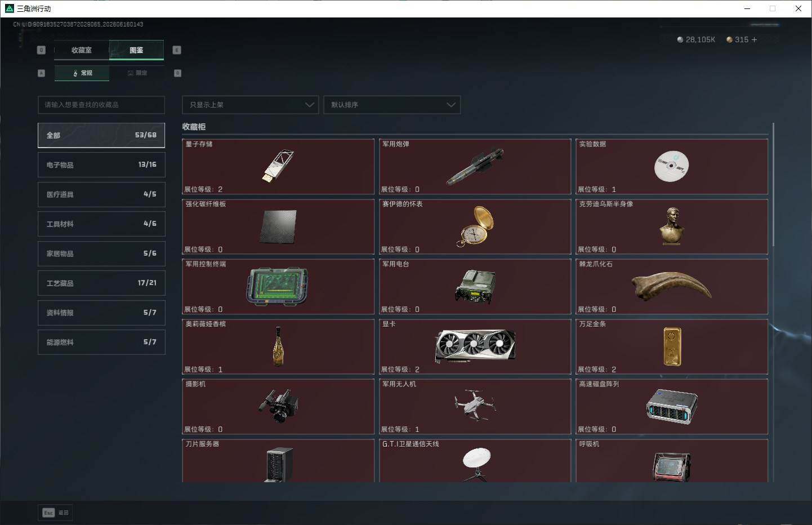Filter by 电子物品 category

pos(101,164)
